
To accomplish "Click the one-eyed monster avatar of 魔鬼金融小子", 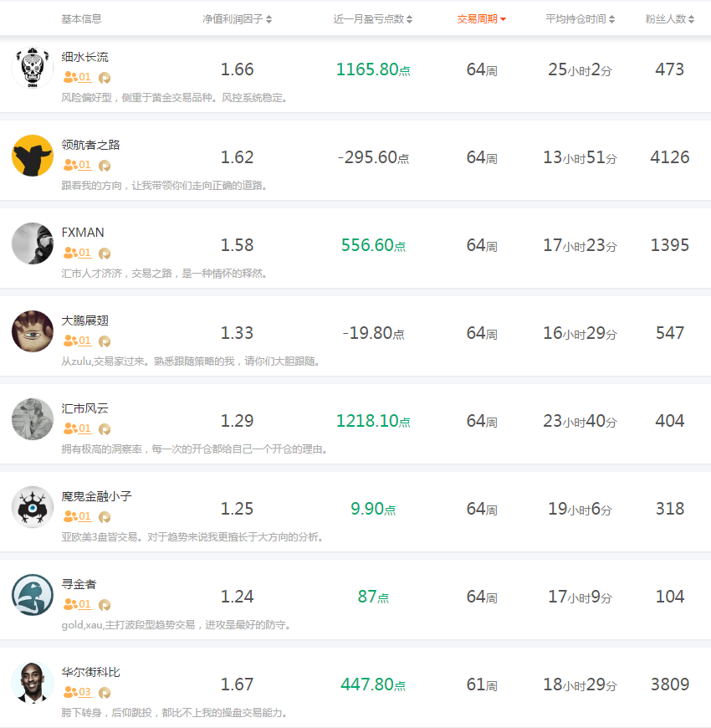I will tap(33, 507).
